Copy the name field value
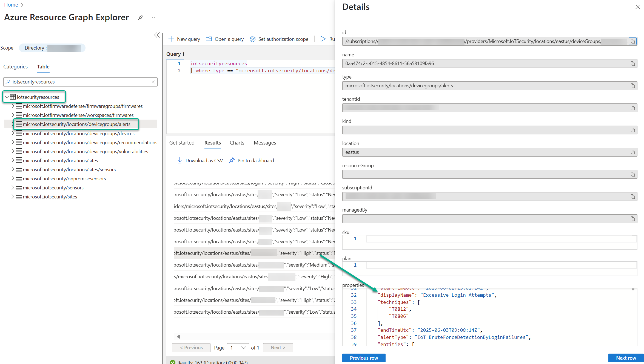Image resolution: width=644 pixels, height=364 pixels. click(632, 63)
